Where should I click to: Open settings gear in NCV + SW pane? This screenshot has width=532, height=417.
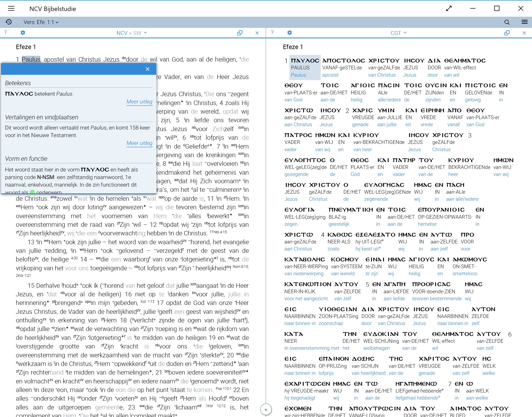click(x=23, y=33)
